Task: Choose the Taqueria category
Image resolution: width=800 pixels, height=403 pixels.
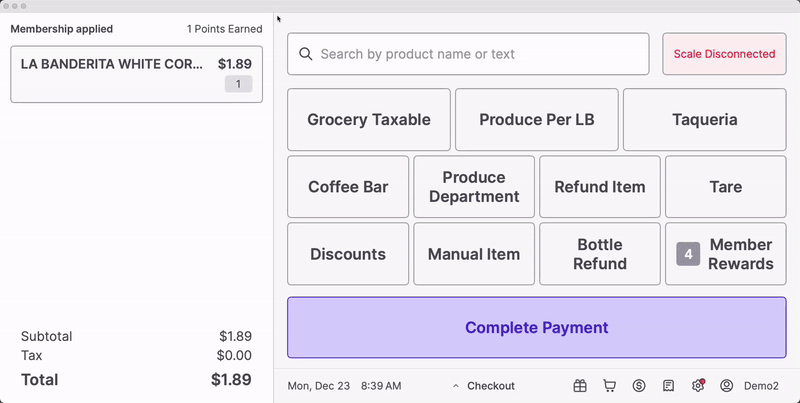Action: point(705,120)
